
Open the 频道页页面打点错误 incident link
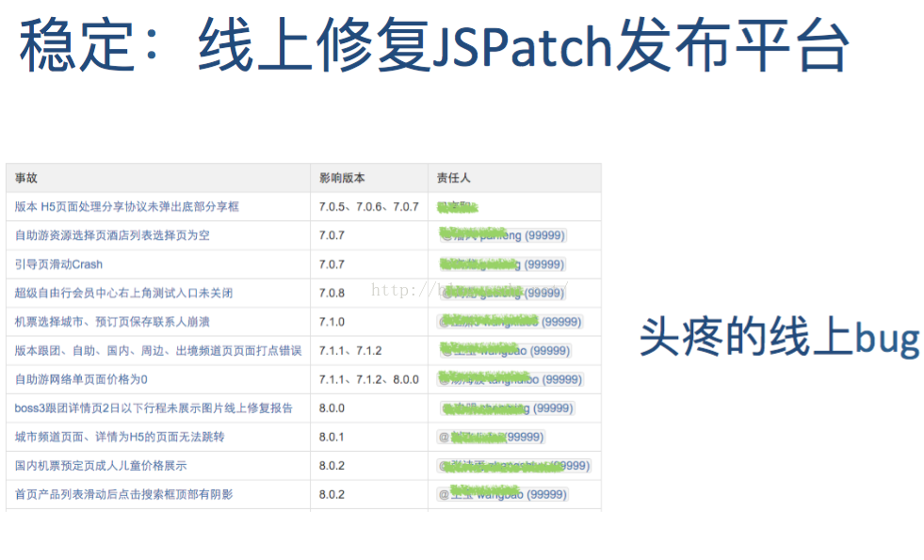click(x=157, y=351)
